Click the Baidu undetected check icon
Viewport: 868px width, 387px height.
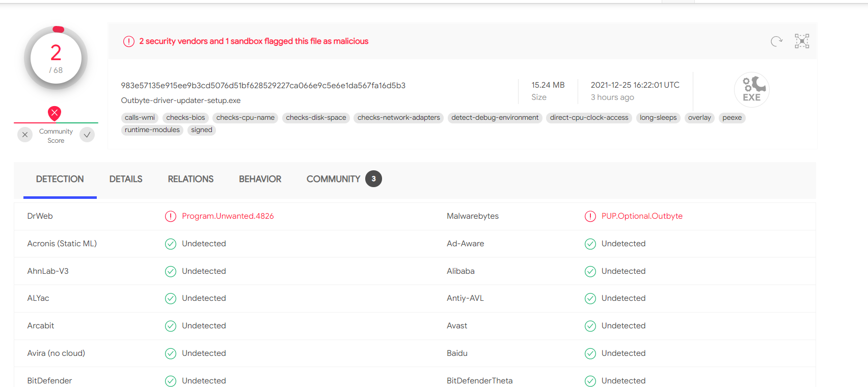590,353
